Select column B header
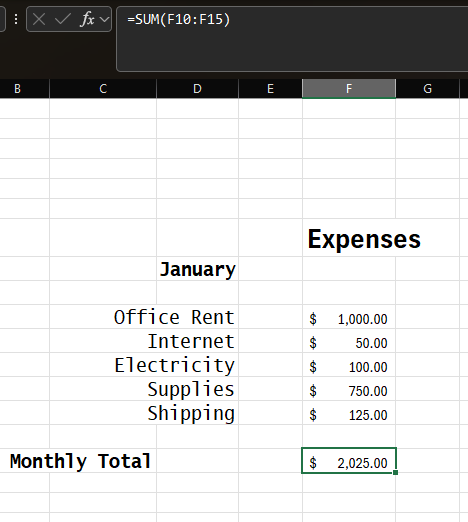The width and height of the screenshot is (468, 522). point(25,89)
